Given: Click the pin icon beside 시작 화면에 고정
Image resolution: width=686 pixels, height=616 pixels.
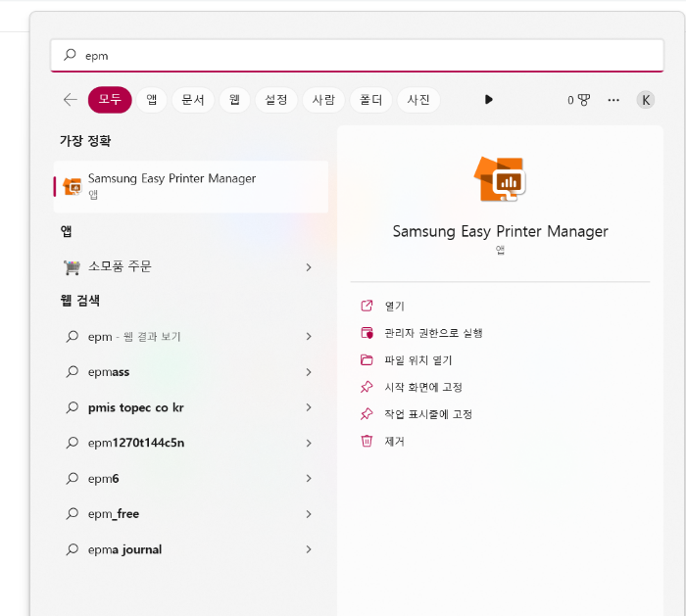Looking at the screenshot, I should click(x=367, y=387).
